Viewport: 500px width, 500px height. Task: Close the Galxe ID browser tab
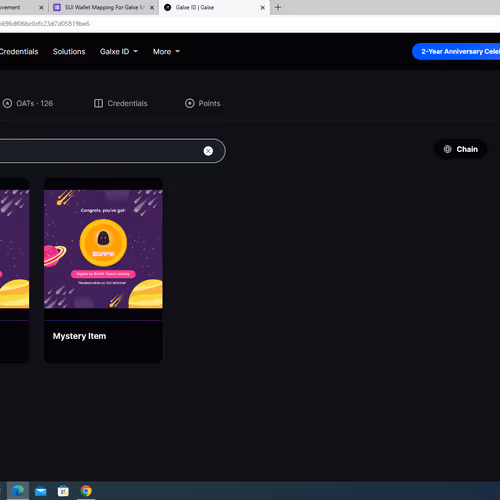coord(262,7)
